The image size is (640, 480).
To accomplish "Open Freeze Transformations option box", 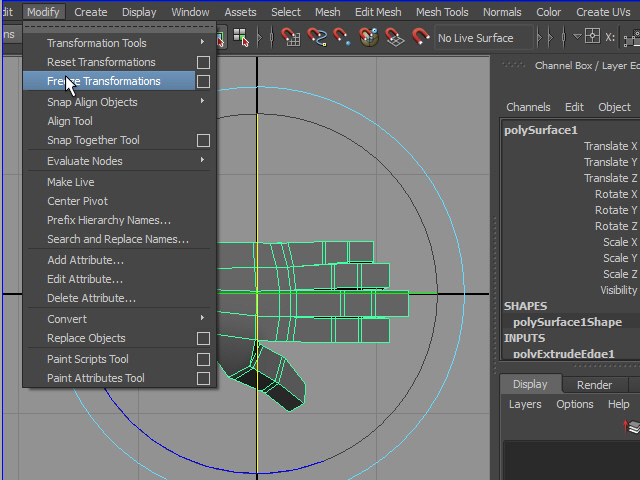I will tap(203, 81).
